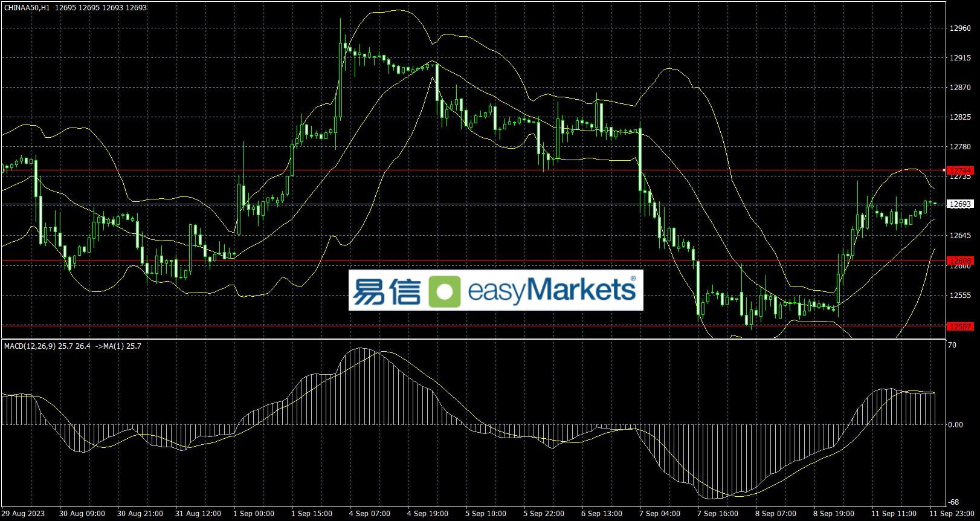Click the 12645 price axis label
The width and height of the screenshot is (980, 521).
(x=960, y=236)
